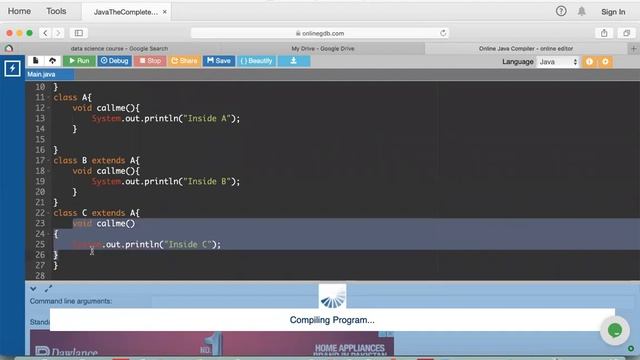Open the help question mark icon
Viewport: 640px width, 360px height.
tap(561, 11)
